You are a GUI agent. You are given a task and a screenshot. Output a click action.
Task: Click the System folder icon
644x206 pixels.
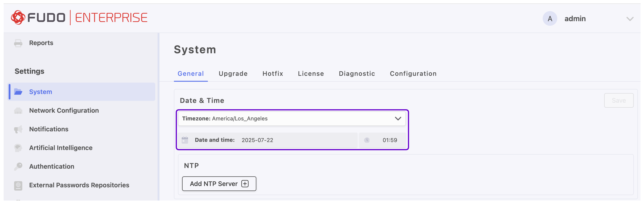point(18,92)
